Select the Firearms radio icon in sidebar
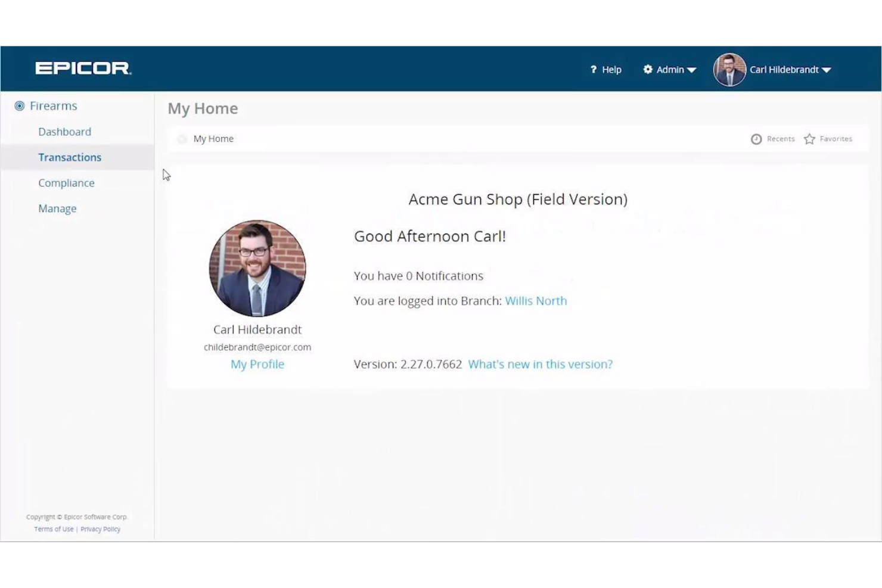882x588 pixels. 20,106
